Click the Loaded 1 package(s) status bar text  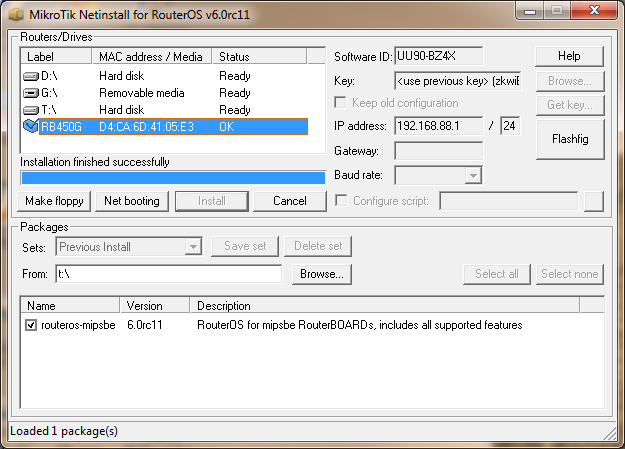point(64,431)
